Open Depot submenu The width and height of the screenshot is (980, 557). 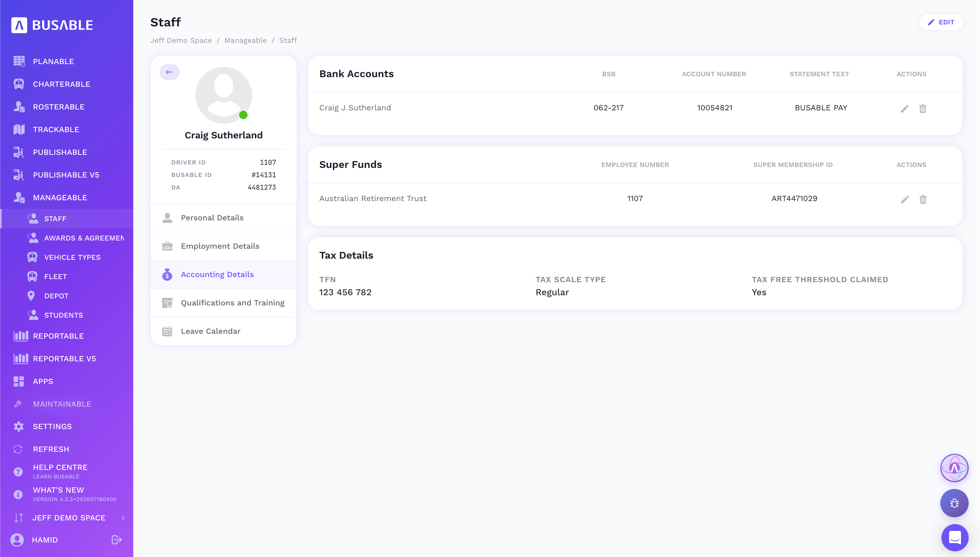coord(67,296)
